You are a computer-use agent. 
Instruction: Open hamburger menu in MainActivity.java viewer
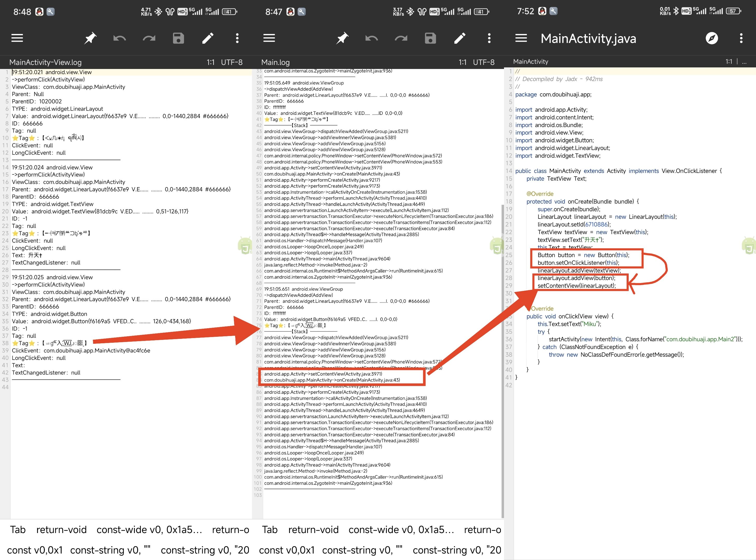pos(521,38)
